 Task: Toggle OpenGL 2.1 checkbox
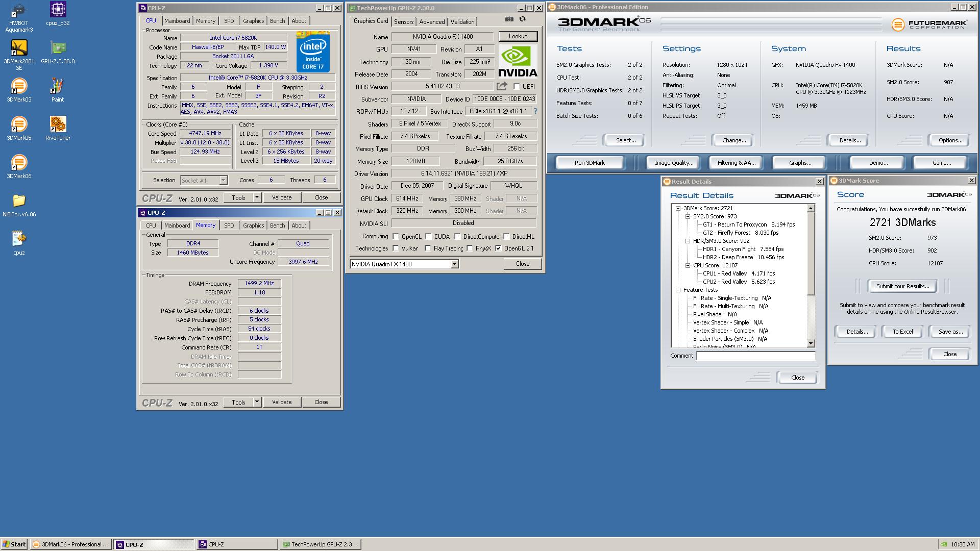(498, 248)
